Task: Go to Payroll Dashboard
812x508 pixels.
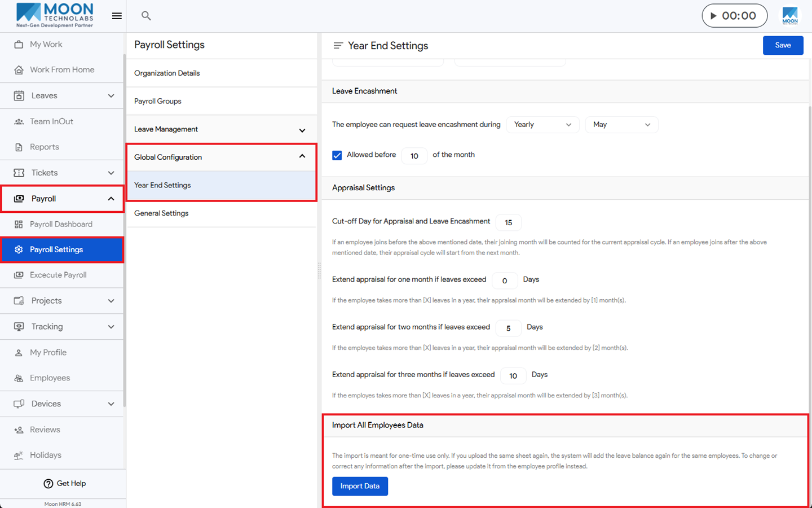Action: pyautogui.click(x=62, y=225)
